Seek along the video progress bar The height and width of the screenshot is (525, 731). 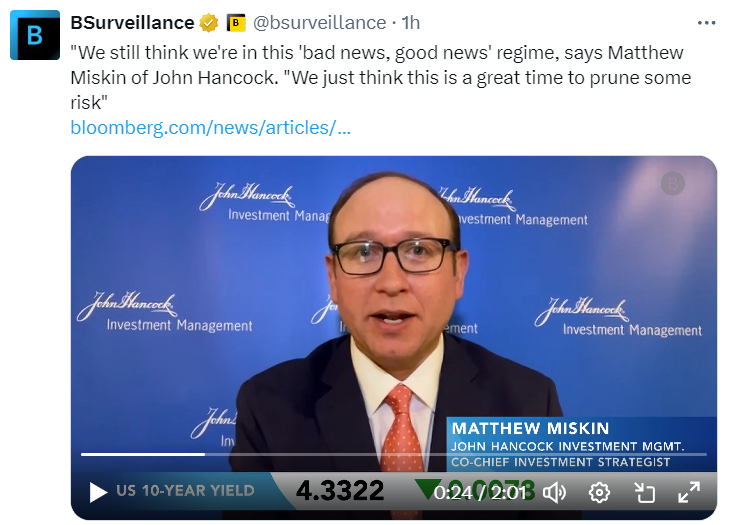(394, 454)
